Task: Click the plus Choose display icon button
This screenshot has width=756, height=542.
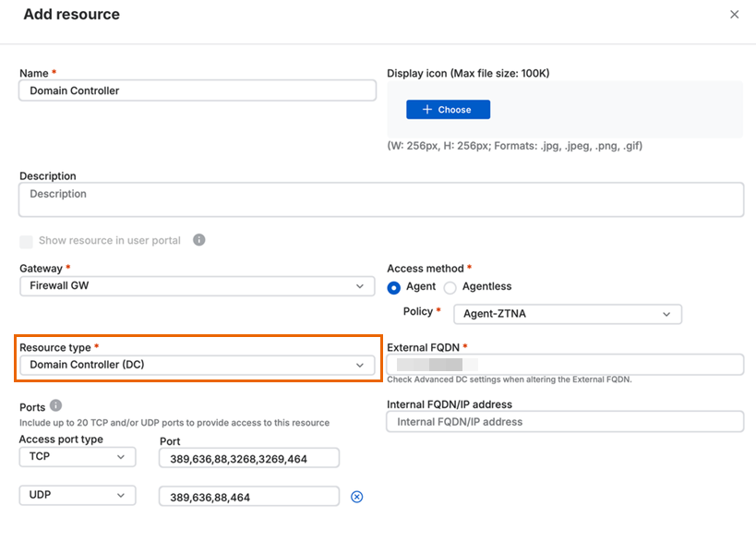Action: (x=448, y=110)
